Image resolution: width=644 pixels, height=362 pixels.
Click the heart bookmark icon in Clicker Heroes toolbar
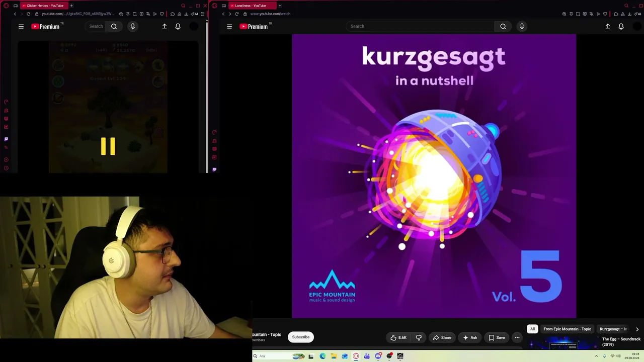coord(162,14)
